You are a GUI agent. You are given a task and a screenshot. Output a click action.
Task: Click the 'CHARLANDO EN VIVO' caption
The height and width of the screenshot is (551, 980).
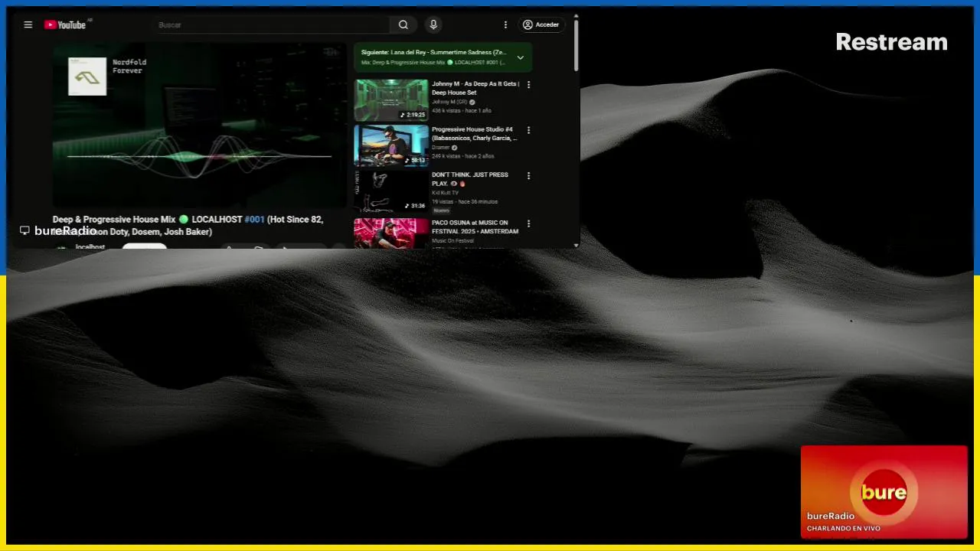point(844,528)
